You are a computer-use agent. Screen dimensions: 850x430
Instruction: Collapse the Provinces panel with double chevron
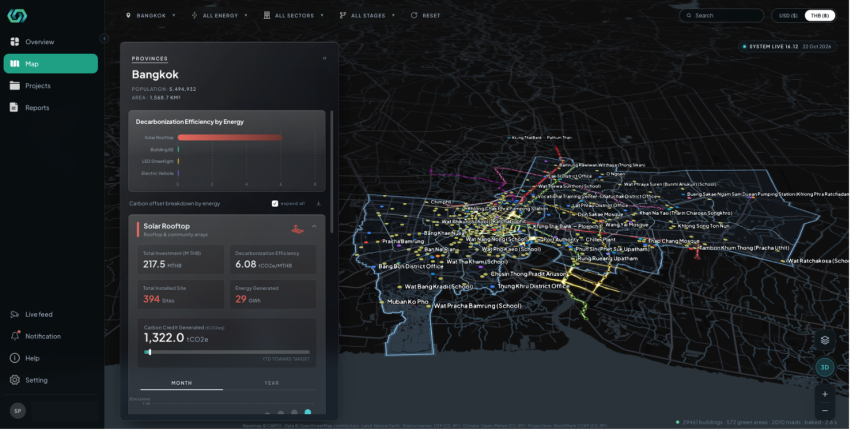click(324, 59)
